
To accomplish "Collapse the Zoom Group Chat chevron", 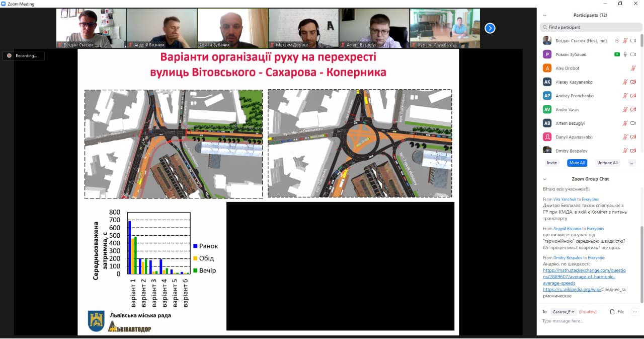I will pyautogui.click(x=544, y=179).
